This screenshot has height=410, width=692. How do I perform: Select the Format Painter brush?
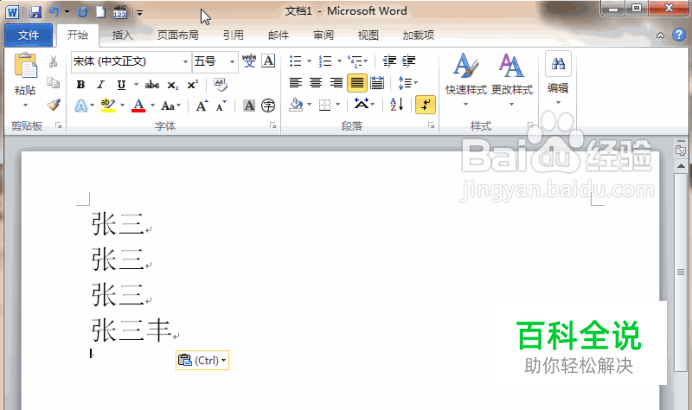(53, 105)
